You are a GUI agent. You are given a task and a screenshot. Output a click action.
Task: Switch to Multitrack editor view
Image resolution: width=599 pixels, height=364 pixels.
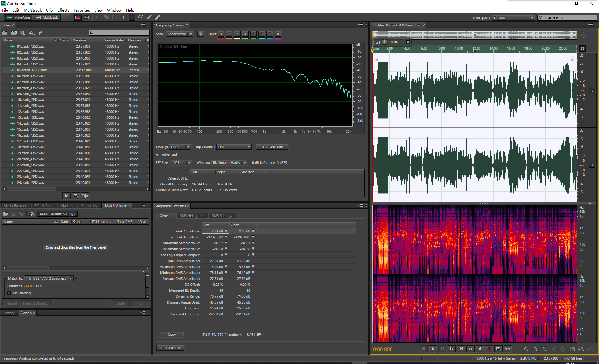(x=47, y=17)
